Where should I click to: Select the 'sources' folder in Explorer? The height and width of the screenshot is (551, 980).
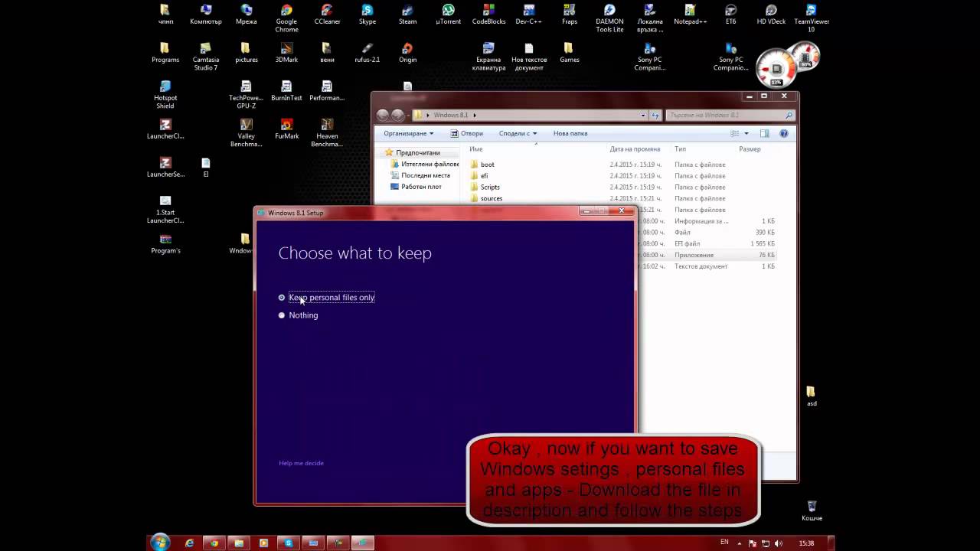click(x=492, y=199)
